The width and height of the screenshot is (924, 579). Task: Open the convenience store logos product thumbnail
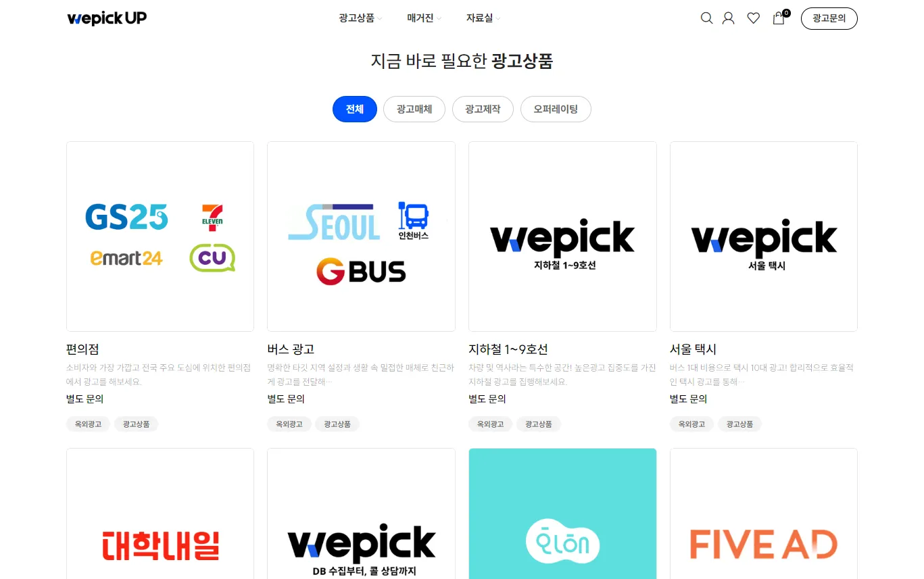point(160,236)
